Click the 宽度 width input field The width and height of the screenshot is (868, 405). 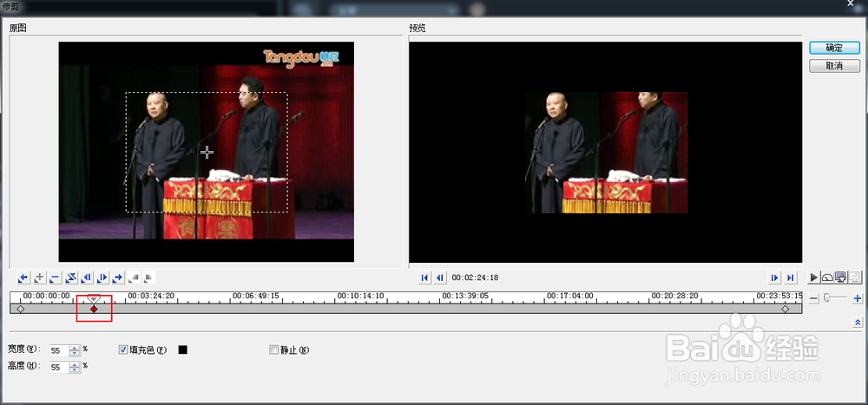59,350
